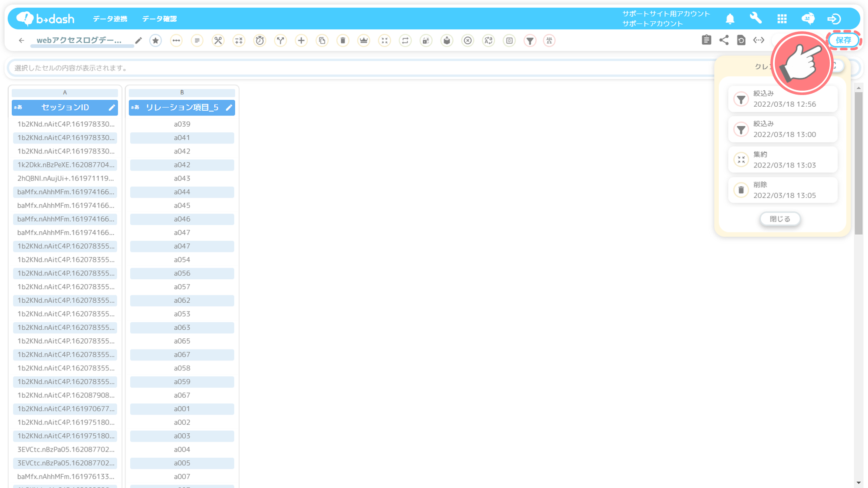Edit the セッションID column with pencil
The height and width of the screenshot is (488, 868).
(112, 108)
